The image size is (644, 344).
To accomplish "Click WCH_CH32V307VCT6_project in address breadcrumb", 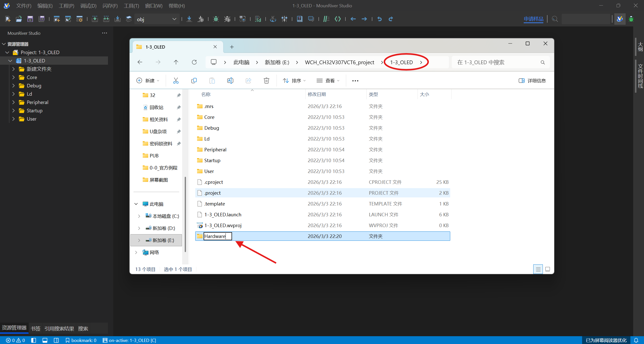I will pos(339,62).
